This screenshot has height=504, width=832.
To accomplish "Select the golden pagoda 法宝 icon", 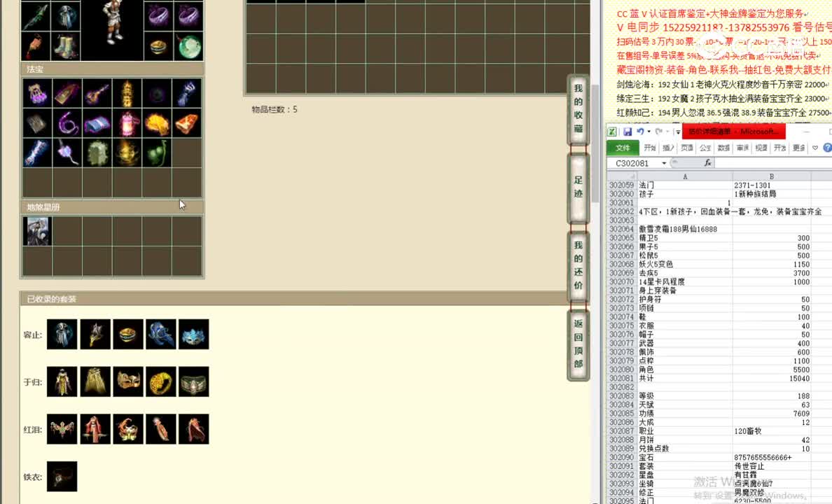I will pos(127,93).
